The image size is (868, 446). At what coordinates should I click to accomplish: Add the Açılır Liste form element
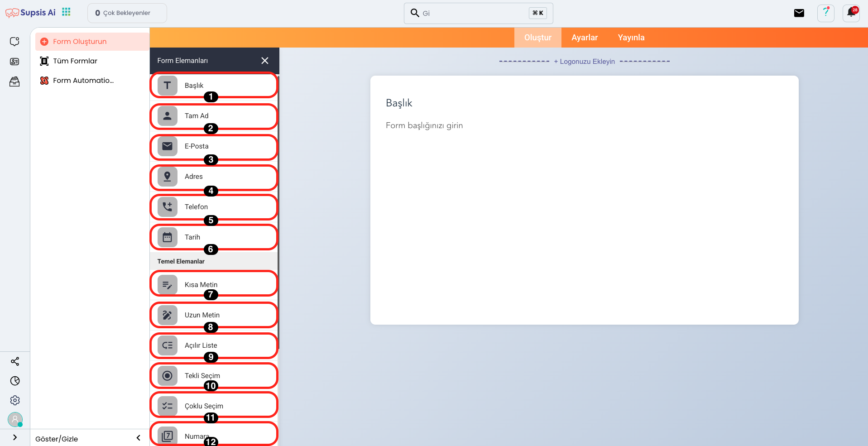coord(214,345)
